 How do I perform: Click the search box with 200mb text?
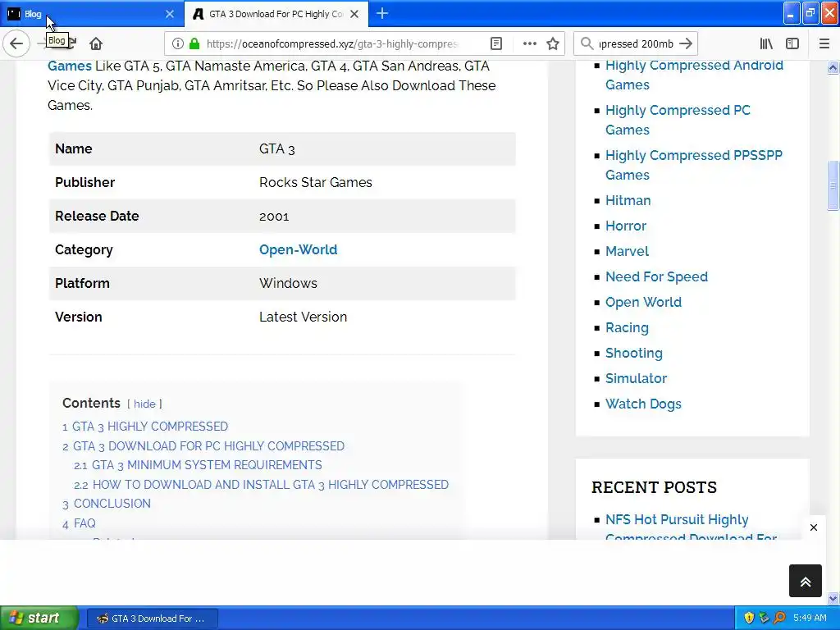point(636,43)
